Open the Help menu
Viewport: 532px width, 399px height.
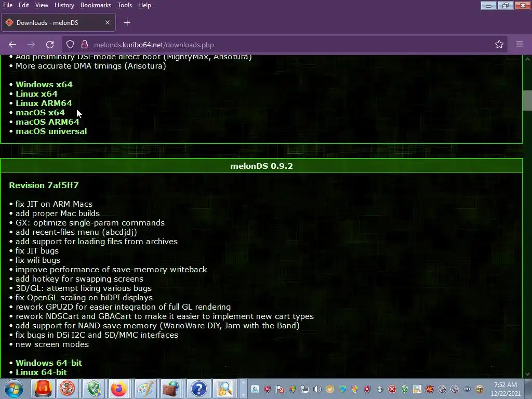coord(144,5)
